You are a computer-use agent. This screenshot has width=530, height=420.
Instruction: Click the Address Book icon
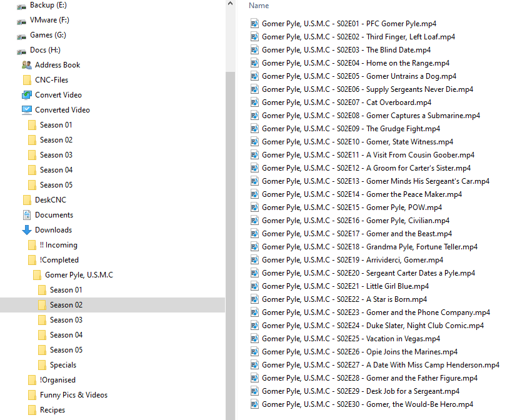pyautogui.click(x=26, y=64)
